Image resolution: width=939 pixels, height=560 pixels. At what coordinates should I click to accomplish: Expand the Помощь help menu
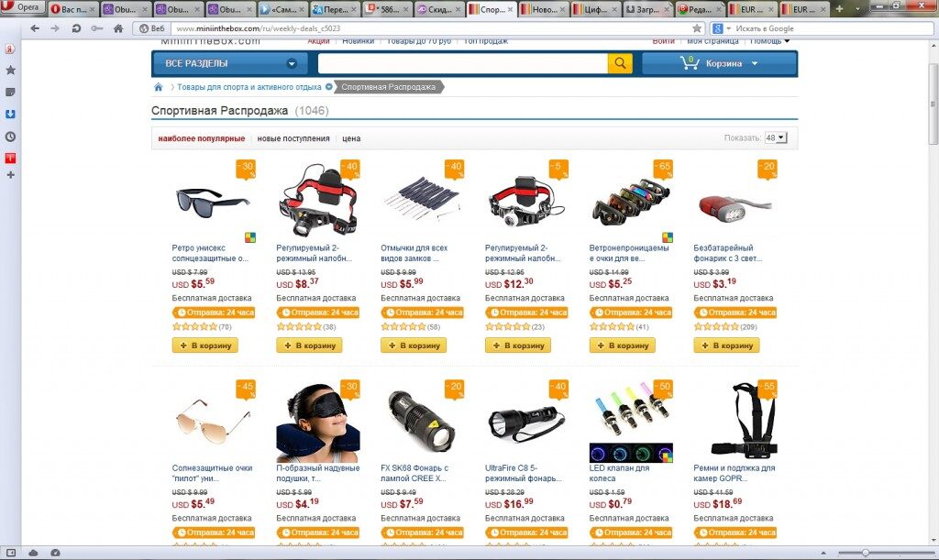click(769, 41)
